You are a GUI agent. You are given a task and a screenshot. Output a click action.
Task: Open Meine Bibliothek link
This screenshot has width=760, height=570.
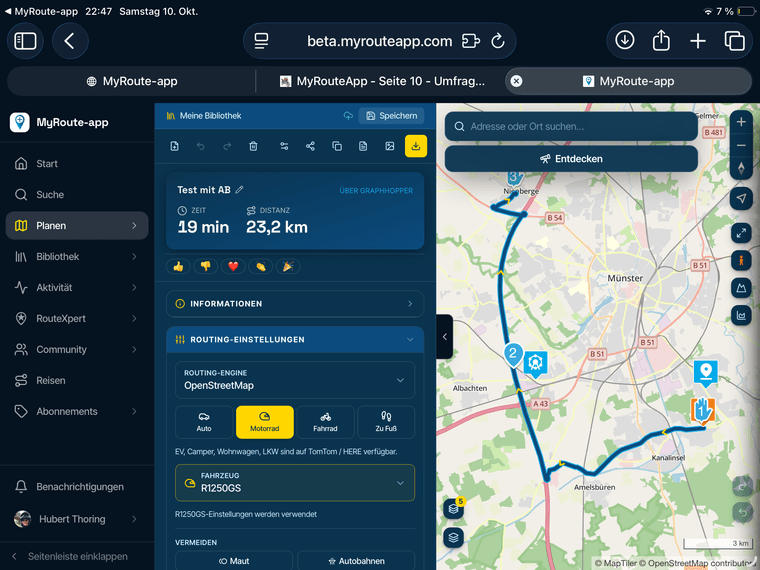click(204, 116)
